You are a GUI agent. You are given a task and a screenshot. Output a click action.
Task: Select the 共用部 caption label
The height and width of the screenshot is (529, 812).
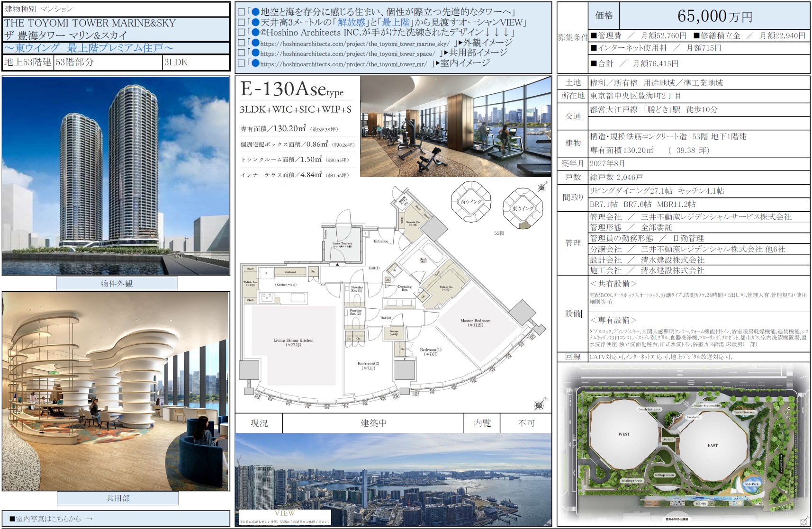coord(118,498)
